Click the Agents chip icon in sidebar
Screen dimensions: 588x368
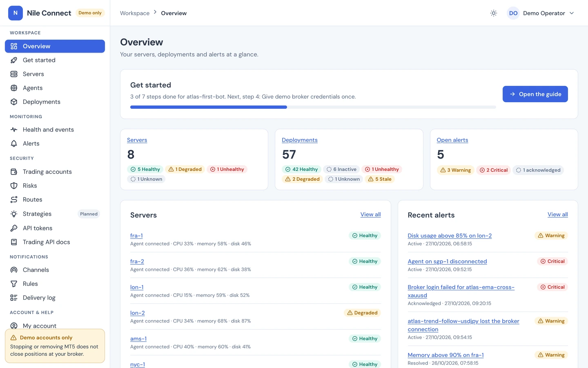[14, 88]
